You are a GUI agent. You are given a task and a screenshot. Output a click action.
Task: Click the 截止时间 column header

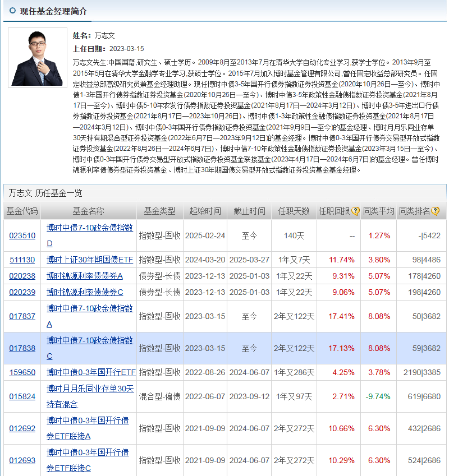click(249, 211)
